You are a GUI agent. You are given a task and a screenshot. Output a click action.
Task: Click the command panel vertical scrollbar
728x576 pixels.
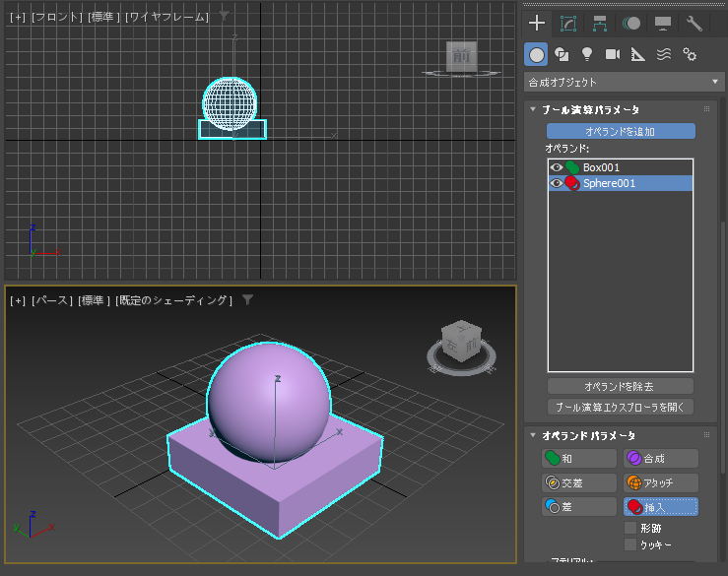click(x=724, y=347)
